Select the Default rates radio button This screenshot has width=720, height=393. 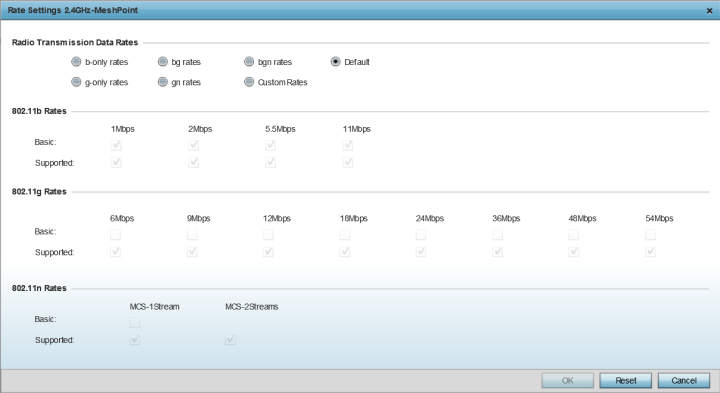click(336, 62)
